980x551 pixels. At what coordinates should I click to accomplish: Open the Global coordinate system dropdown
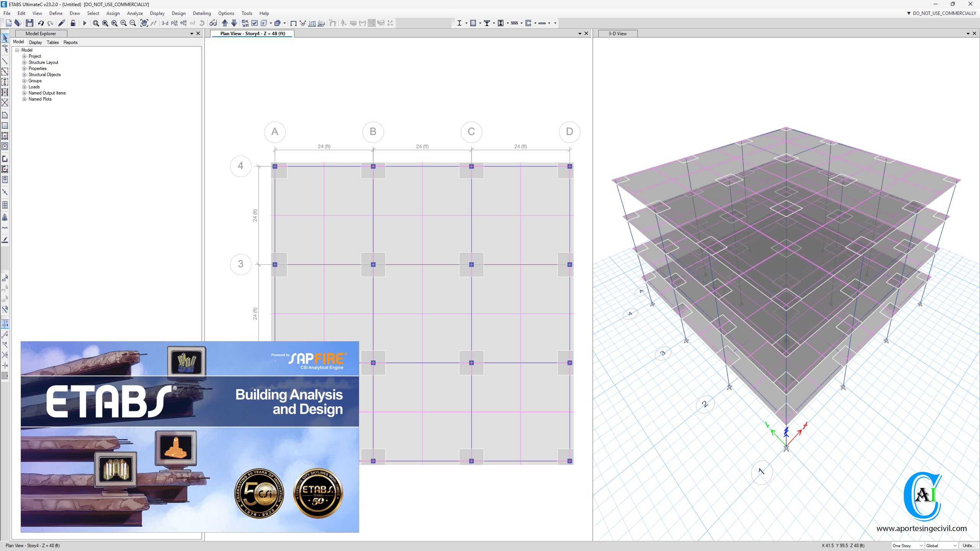pos(941,546)
